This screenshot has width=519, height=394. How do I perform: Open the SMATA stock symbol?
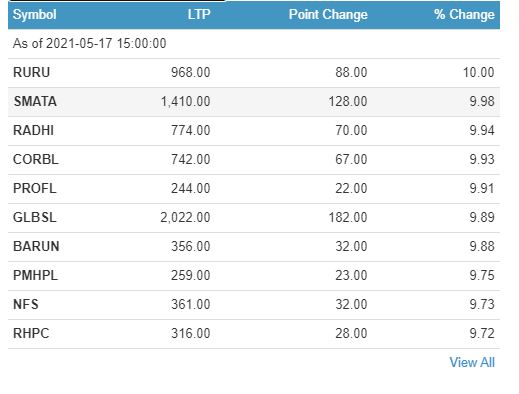tap(35, 101)
